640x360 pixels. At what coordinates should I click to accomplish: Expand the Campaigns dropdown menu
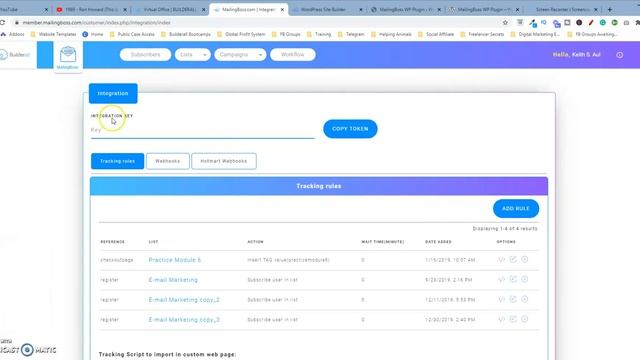click(x=240, y=55)
